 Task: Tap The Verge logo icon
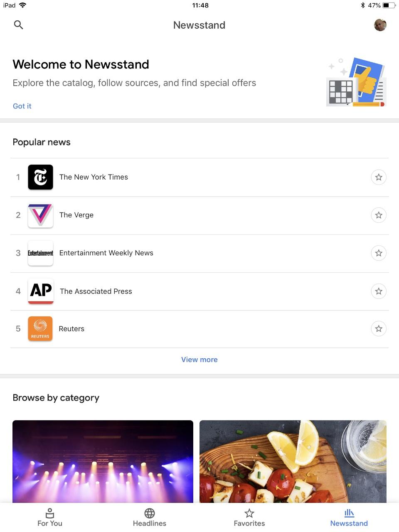[x=40, y=215]
